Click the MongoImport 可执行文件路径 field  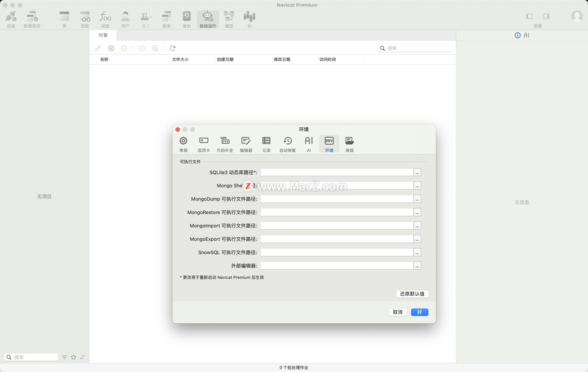(337, 226)
